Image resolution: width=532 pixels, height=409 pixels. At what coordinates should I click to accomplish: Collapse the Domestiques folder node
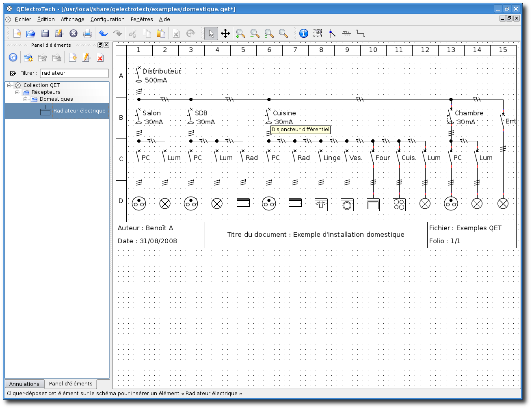click(x=26, y=99)
